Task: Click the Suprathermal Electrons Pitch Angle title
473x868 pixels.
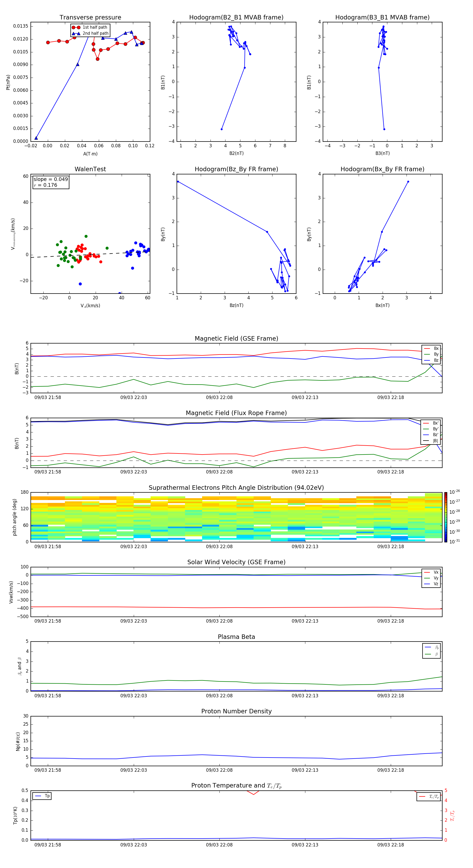Action: [x=236, y=488]
